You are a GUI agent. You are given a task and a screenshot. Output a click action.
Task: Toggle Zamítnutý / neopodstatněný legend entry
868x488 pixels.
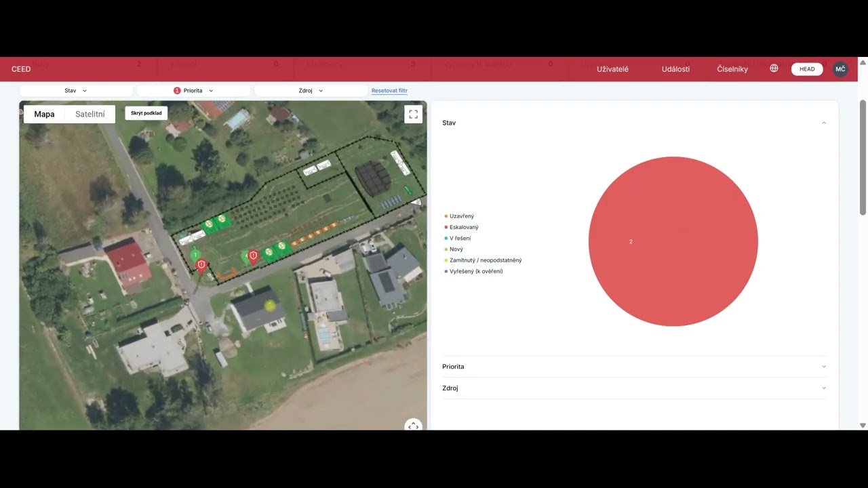[x=483, y=260]
